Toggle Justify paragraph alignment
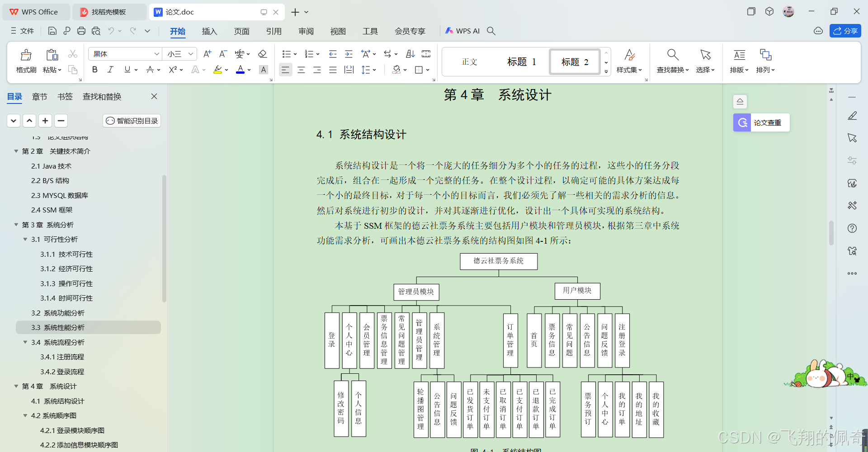The height and width of the screenshot is (452, 868). 333,70
